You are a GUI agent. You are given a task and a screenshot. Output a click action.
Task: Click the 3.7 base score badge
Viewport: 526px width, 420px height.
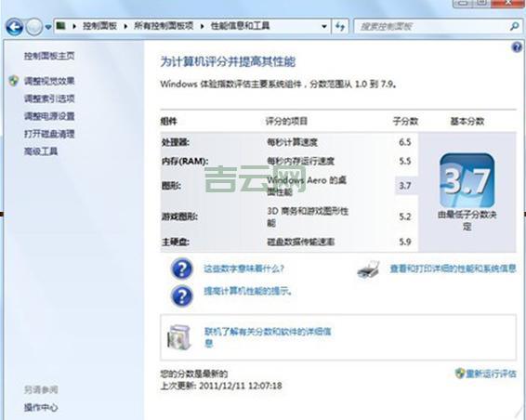pos(467,180)
